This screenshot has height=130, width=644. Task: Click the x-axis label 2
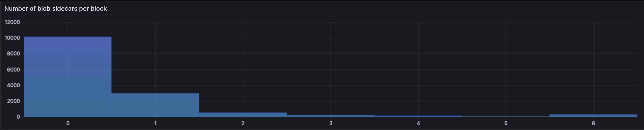click(x=243, y=123)
